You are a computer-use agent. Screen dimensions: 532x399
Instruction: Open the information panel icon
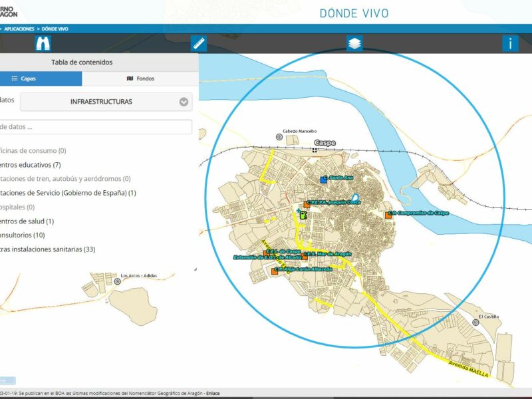click(x=510, y=44)
